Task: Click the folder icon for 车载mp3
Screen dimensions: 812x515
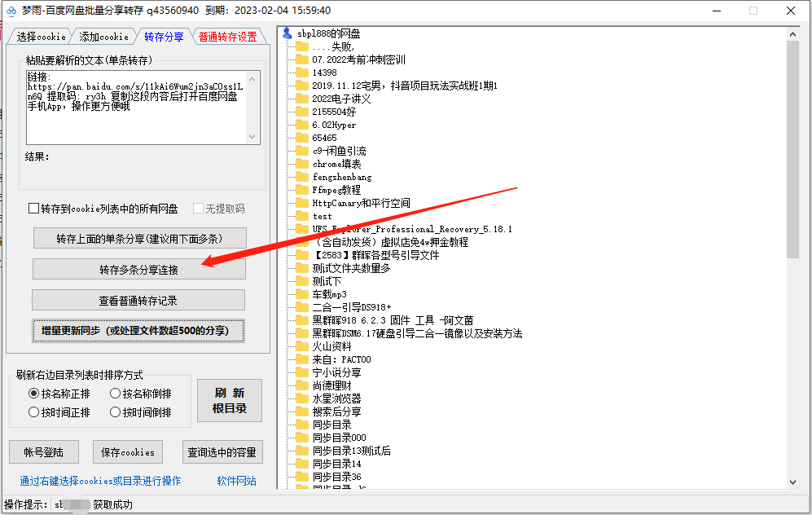Action: click(303, 294)
